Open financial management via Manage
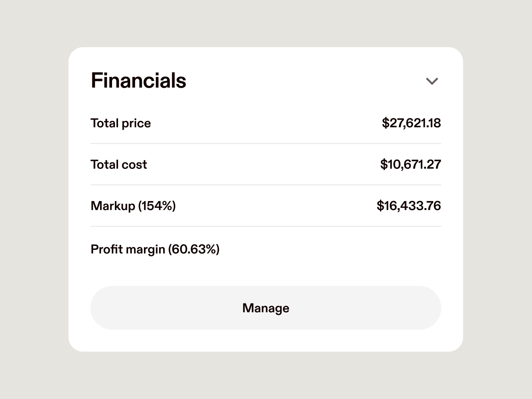This screenshot has height=399, width=532. point(266,308)
